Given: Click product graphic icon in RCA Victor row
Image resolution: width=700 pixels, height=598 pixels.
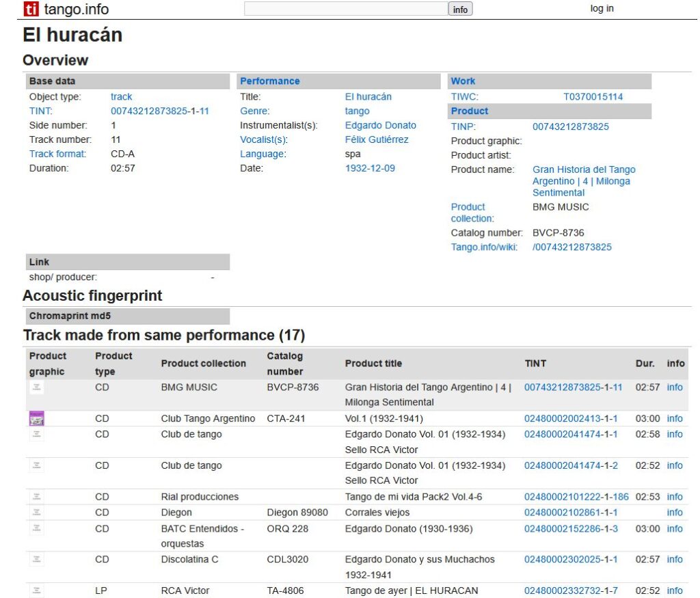Looking at the screenshot, I should tap(37, 590).
